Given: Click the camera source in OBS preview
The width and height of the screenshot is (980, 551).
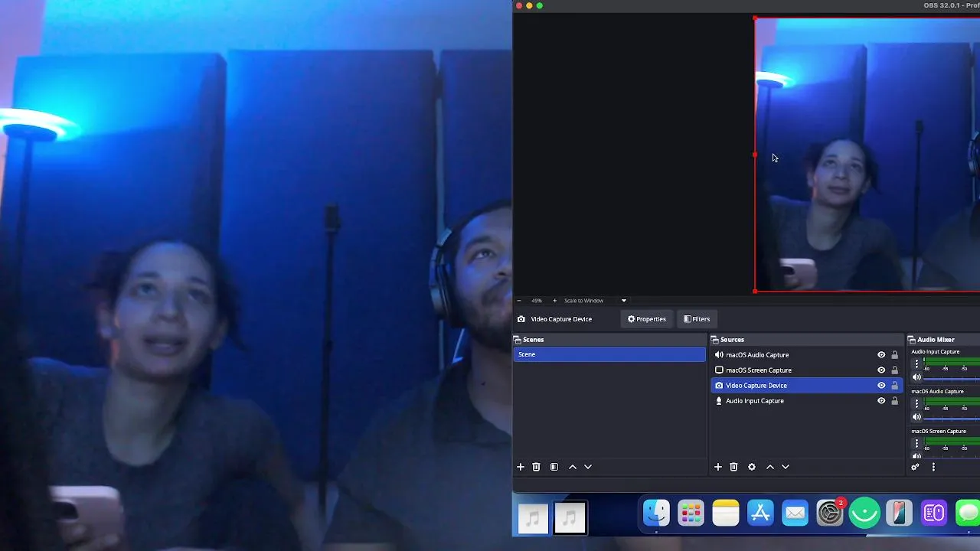Looking at the screenshot, I should 867,155.
